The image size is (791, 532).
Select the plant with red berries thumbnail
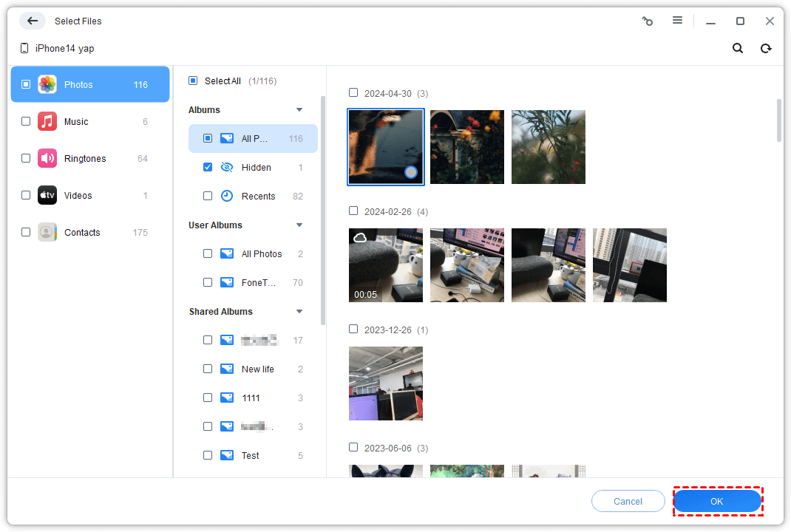549,147
